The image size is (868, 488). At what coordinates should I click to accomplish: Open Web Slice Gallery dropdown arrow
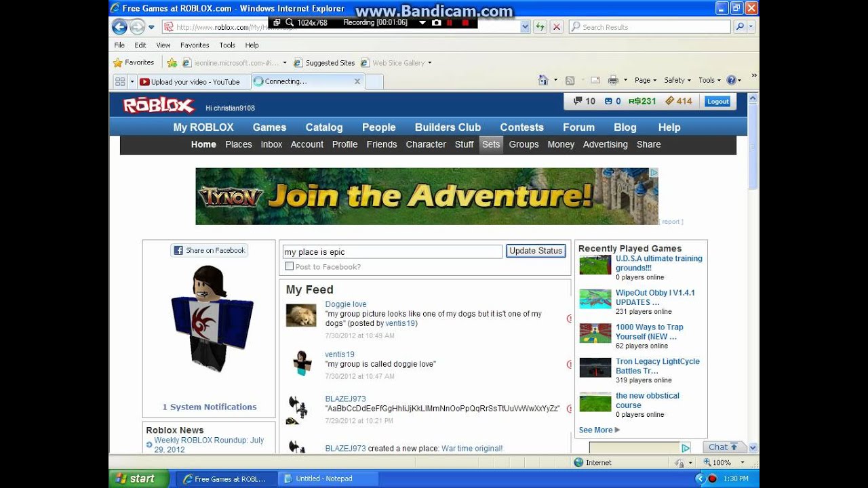tap(429, 63)
